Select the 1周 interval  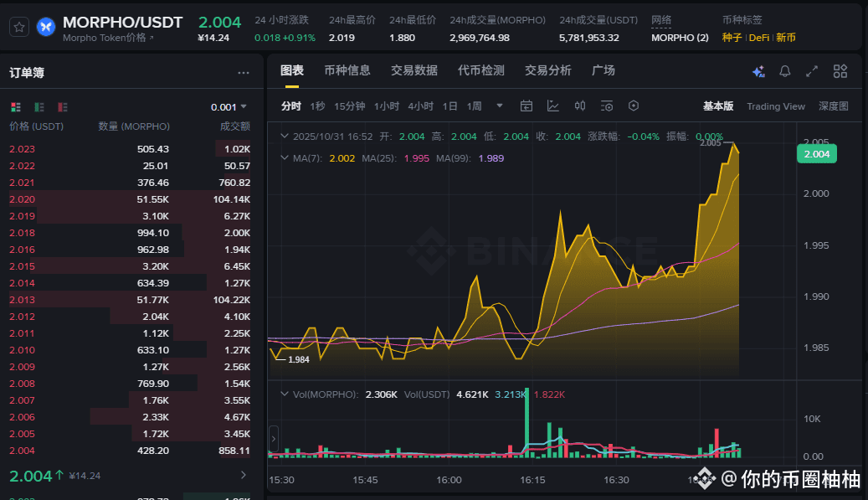click(474, 106)
